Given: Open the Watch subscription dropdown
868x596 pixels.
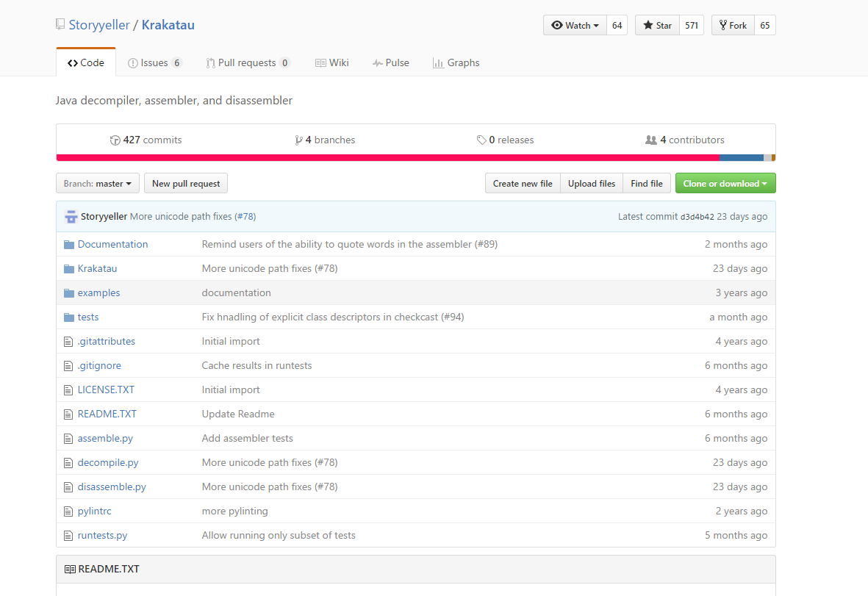Looking at the screenshot, I should tap(575, 26).
